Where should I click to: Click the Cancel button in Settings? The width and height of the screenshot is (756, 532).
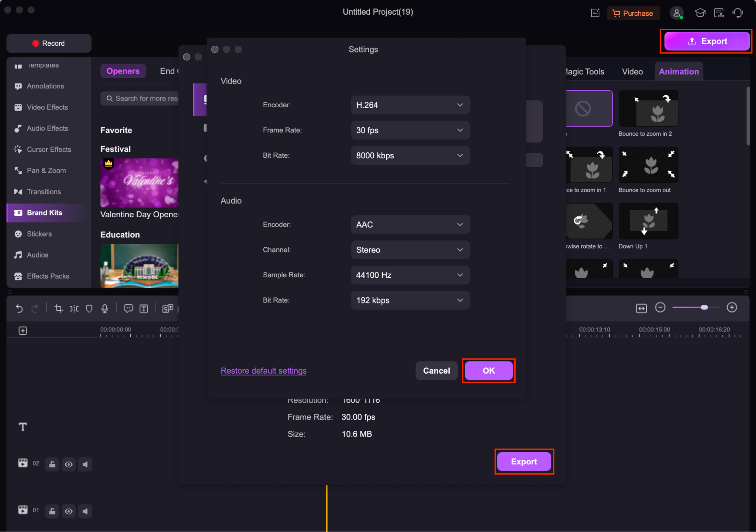point(436,371)
